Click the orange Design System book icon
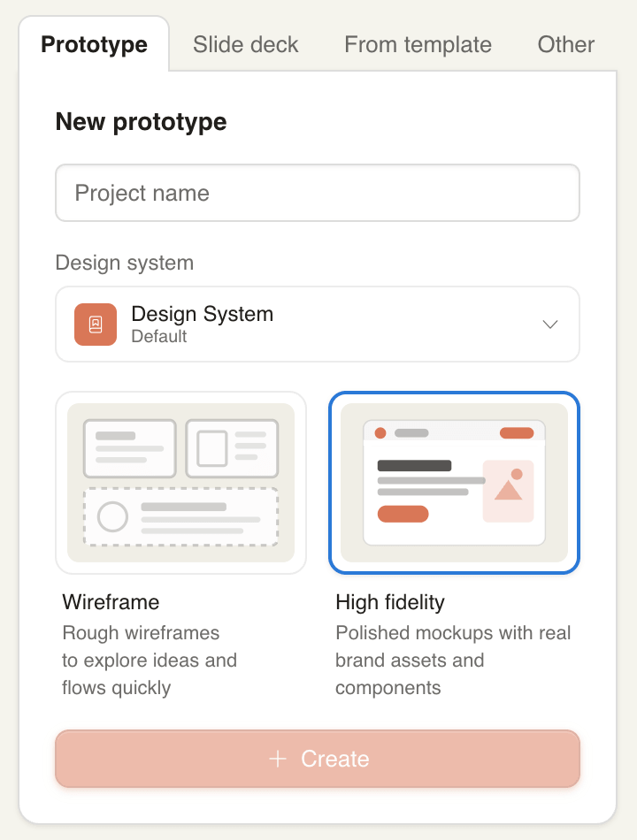The image size is (637, 840). [x=96, y=325]
